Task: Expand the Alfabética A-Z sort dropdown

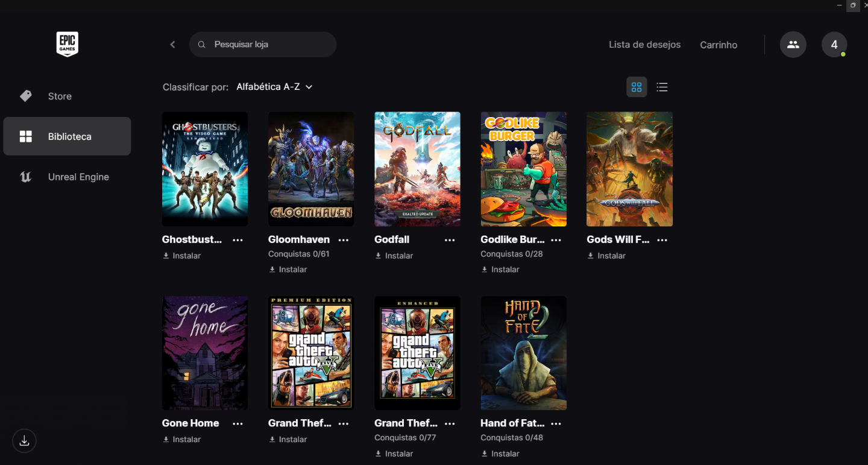Action: click(x=274, y=87)
